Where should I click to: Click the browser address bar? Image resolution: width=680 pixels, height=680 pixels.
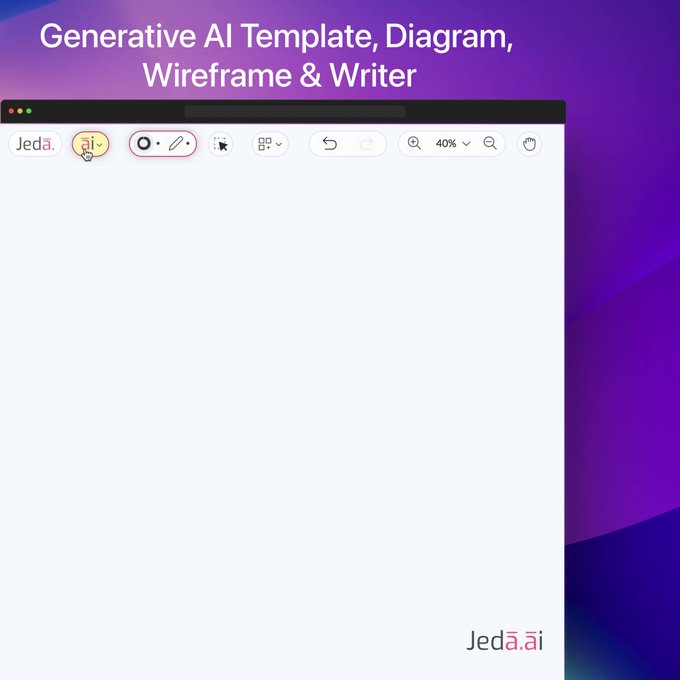295,111
